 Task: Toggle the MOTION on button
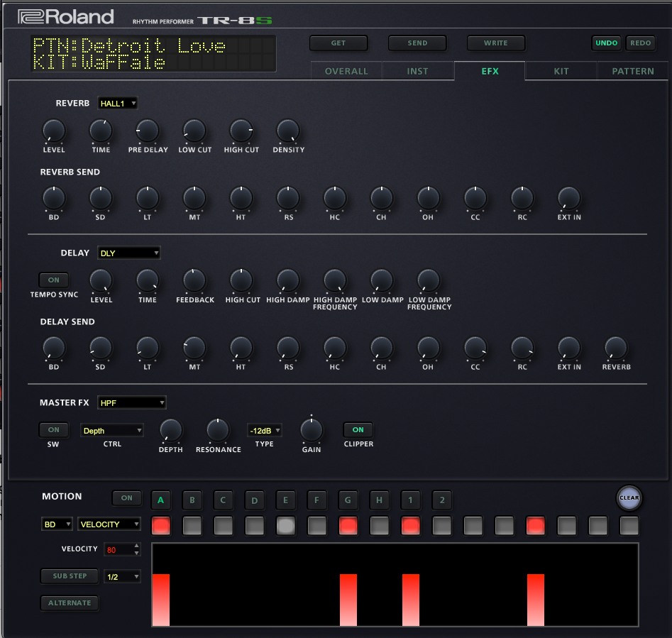126,498
